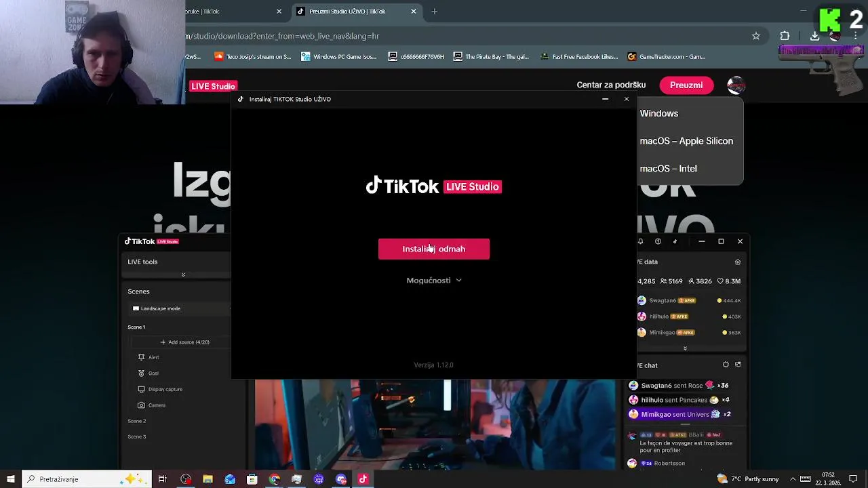Click the Instaliraj odmah install button

click(434, 249)
